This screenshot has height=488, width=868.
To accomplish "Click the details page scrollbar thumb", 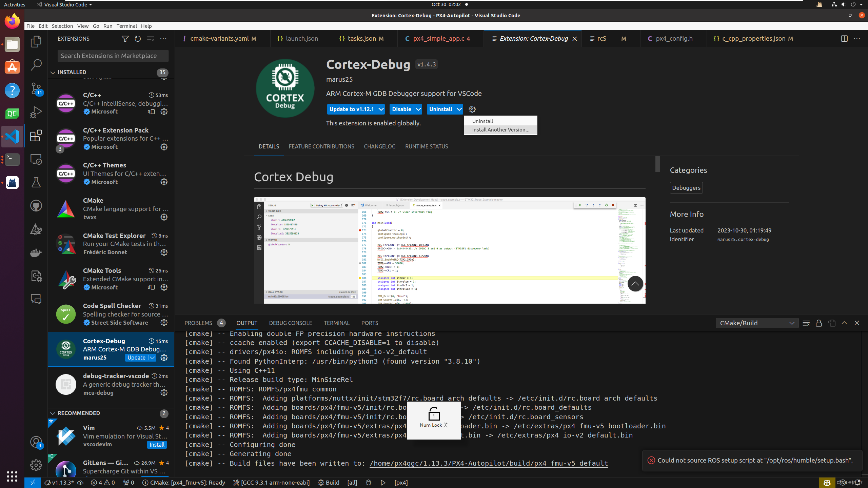I will [x=657, y=164].
